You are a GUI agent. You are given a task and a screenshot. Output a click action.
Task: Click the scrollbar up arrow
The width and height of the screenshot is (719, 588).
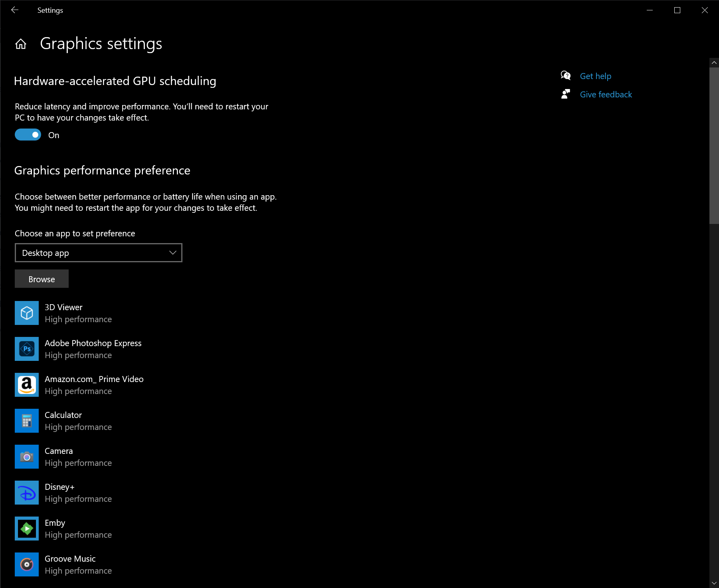pos(714,63)
